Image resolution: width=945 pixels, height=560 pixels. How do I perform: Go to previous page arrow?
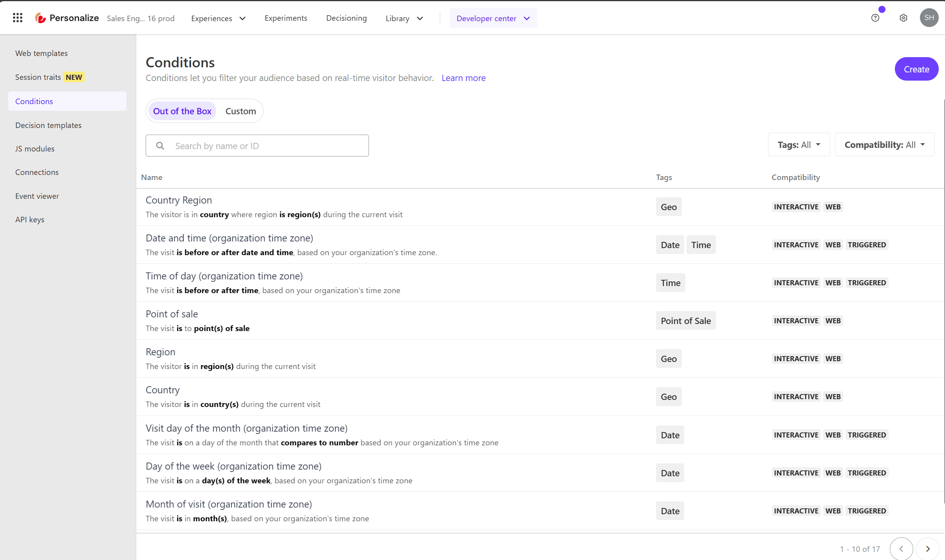coord(901,549)
